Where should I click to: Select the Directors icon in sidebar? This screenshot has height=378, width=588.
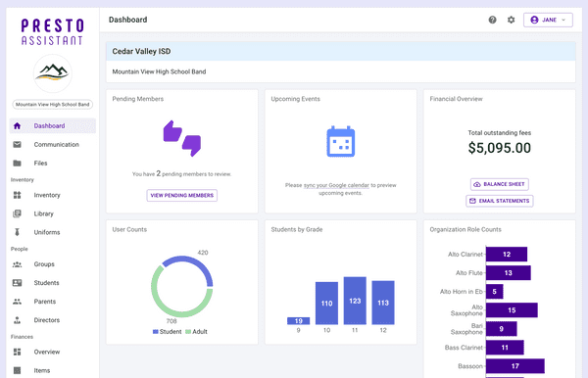pos(17,320)
